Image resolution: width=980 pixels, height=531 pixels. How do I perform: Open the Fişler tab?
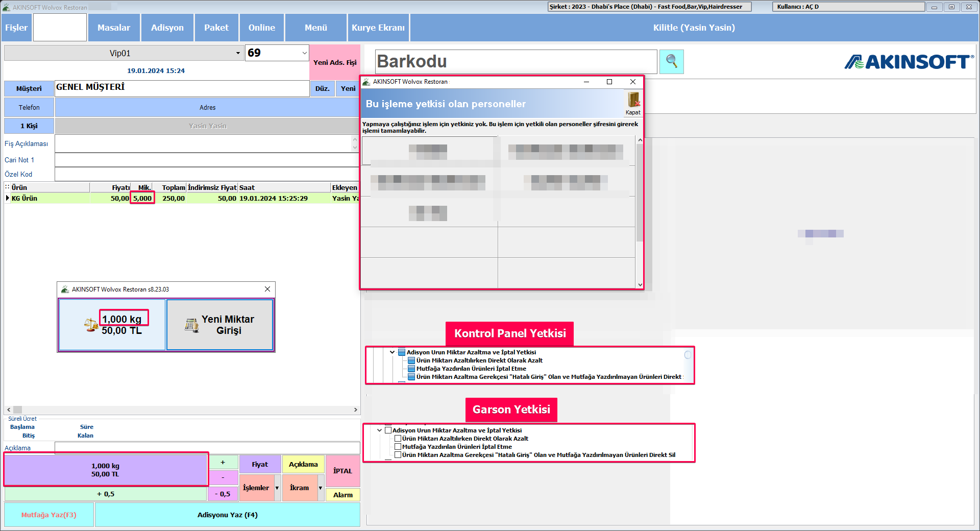(x=16, y=28)
